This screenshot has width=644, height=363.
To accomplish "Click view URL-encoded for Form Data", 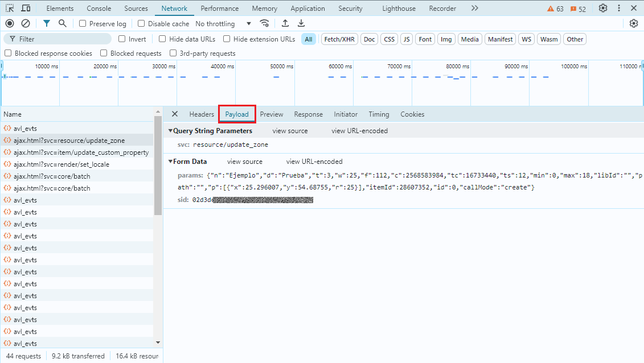I will pos(314,162).
